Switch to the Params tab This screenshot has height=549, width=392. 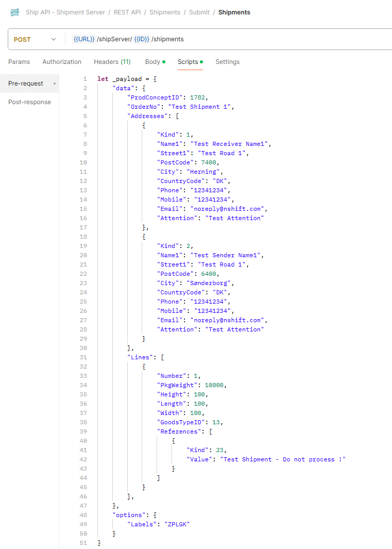pyautogui.click(x=19, y=62)
